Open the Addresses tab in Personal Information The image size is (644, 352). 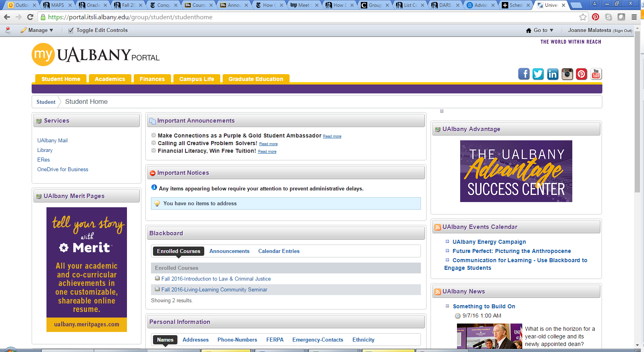click(195, 340)
